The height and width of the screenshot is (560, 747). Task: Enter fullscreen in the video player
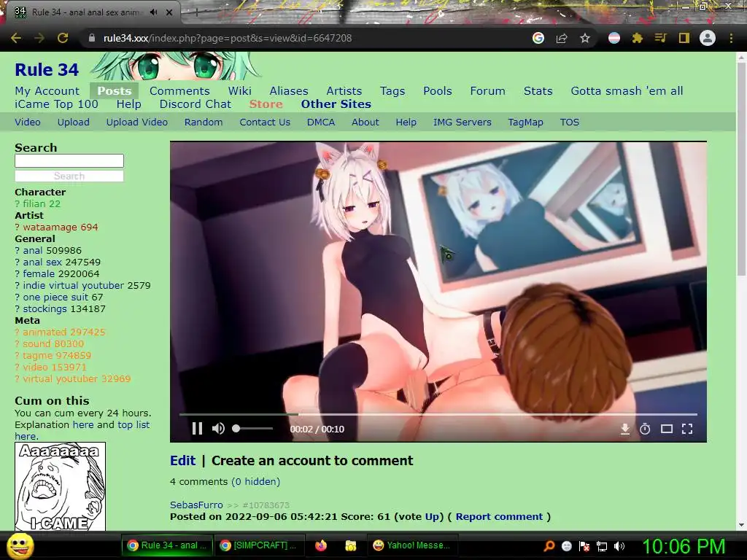coord(687,429)
